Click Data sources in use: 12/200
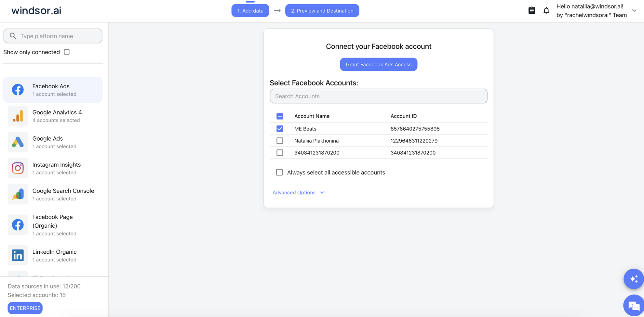The image size is (644, 317). click(x=44, y=286)
